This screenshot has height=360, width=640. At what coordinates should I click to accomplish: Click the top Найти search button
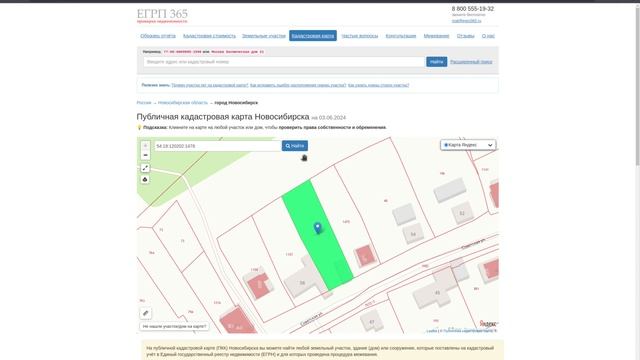coord(436,62)
